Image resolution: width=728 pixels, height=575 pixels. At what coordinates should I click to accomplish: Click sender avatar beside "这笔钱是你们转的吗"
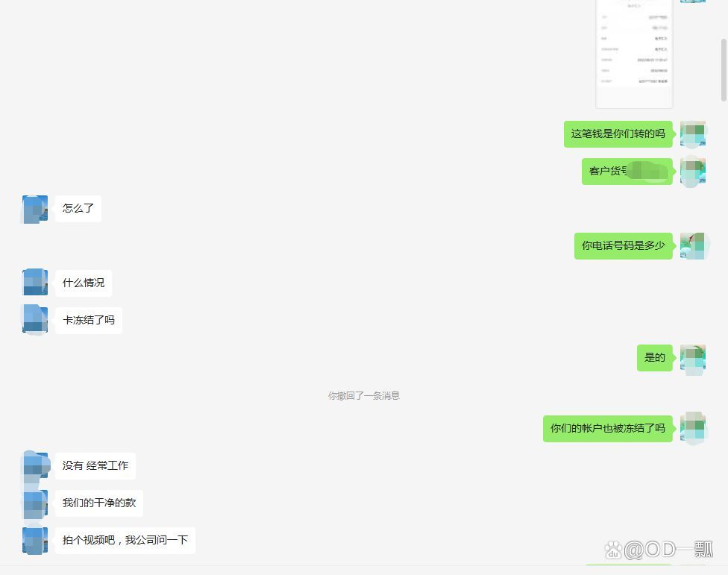(693, 134)
